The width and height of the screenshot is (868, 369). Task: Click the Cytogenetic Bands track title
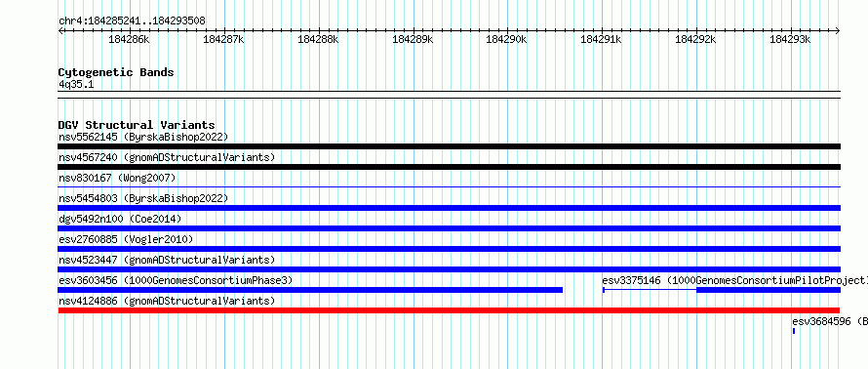[116, 72]
